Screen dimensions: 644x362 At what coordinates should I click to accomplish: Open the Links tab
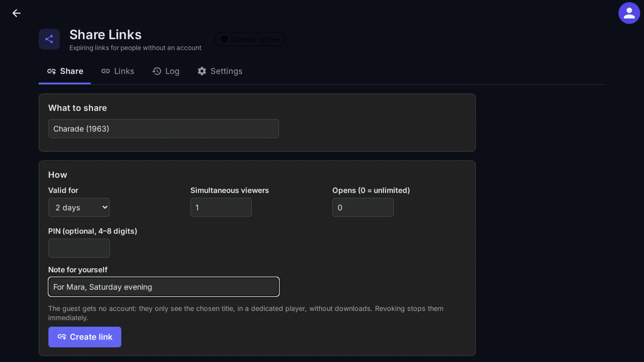pos(118,71)
